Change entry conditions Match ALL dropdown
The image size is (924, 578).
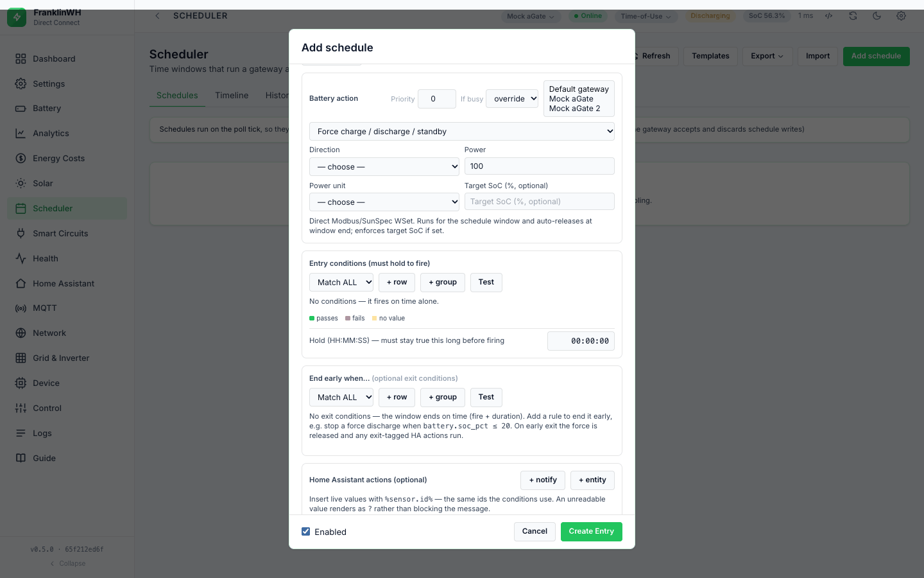tap(341, 283)
